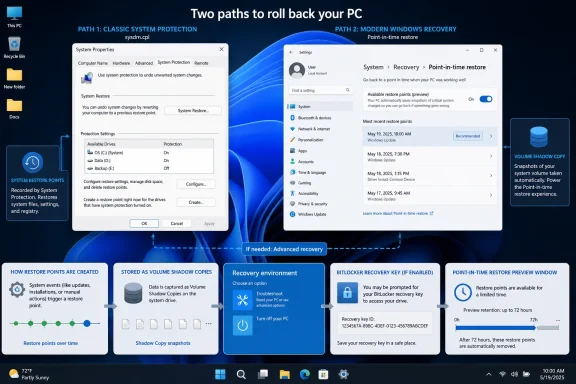Click Cancel in System Properties
Screen dimensions: 576x384
pyautogui.click(x=177, y=223)
